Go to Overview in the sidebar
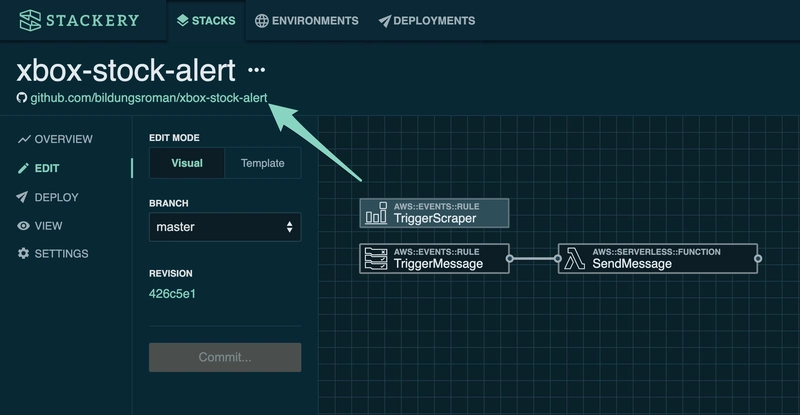 63,139
